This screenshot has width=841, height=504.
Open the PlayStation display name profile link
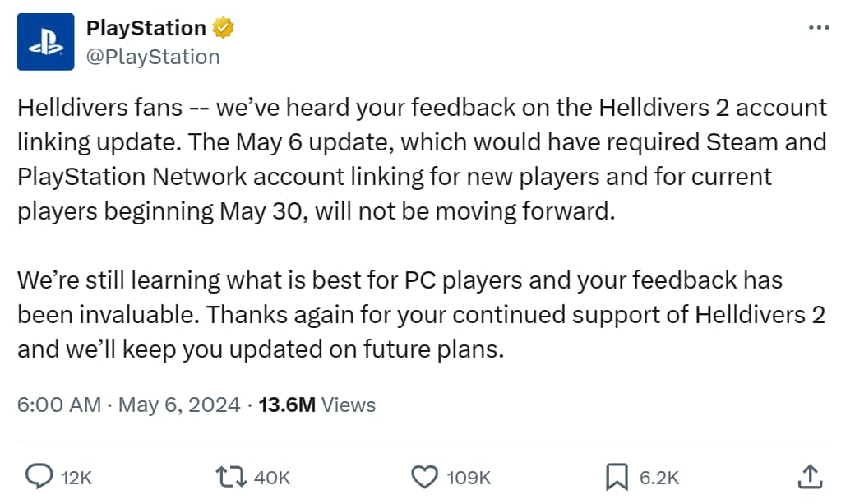pos(146,28)
